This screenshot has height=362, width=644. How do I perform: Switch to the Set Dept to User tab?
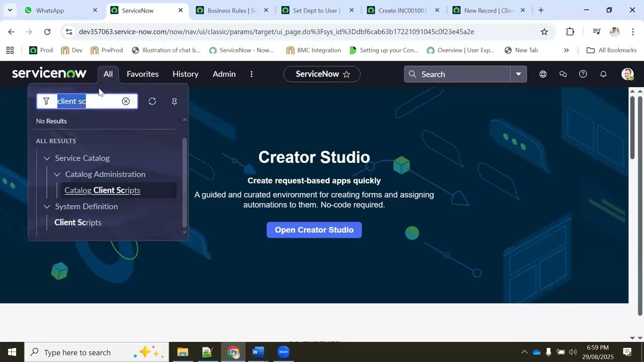pyautogui.click(x=316, y=10)
